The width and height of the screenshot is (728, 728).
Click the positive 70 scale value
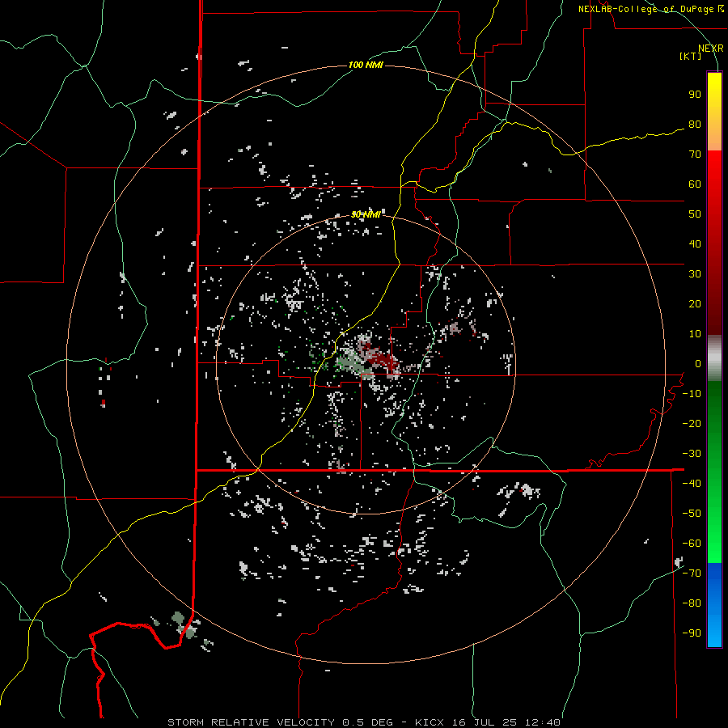[x=695, y=154]
